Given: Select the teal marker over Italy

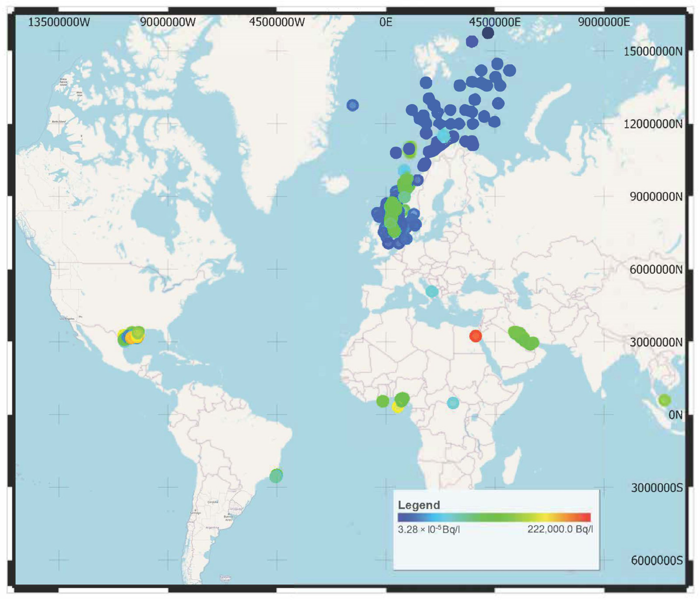Looking at the screenshot, I should (x=432, y=291).
